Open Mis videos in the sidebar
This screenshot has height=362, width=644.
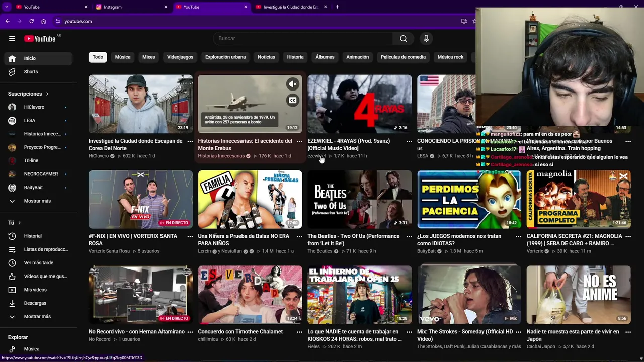(38, 290)
